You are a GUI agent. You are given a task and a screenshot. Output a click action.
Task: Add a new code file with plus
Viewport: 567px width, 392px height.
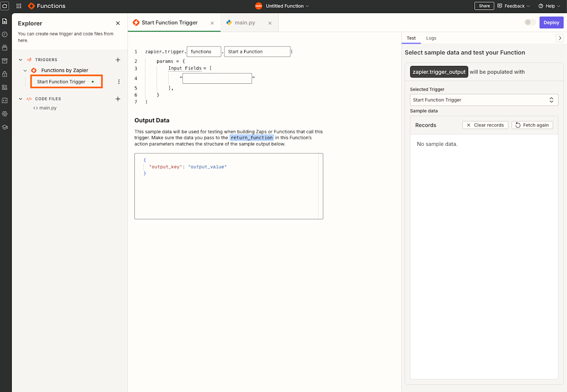[118, 99]
